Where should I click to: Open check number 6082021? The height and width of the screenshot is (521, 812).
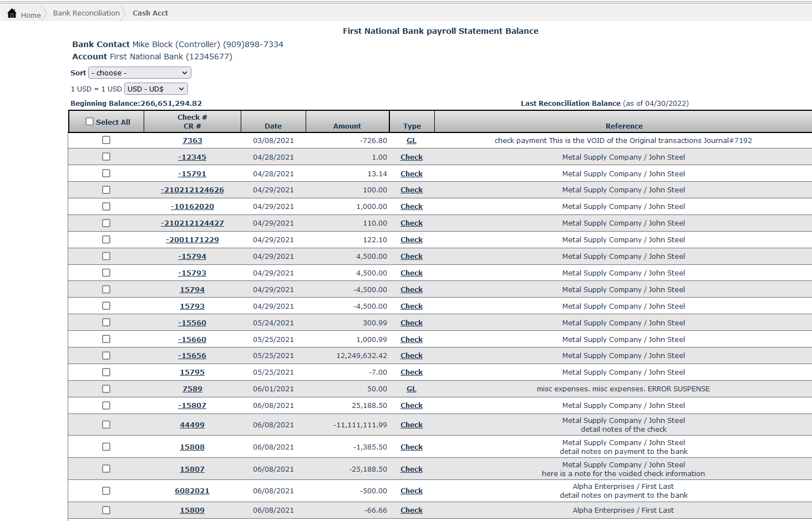point(192,491)
